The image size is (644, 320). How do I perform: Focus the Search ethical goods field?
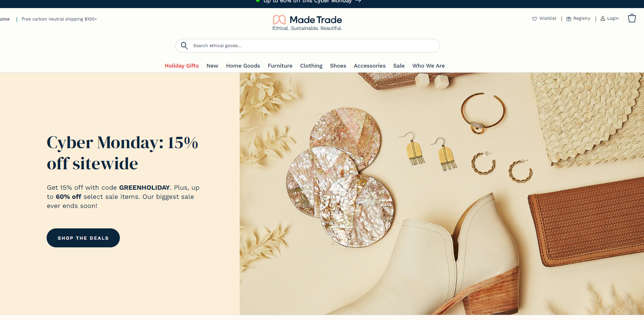[308, 46]
